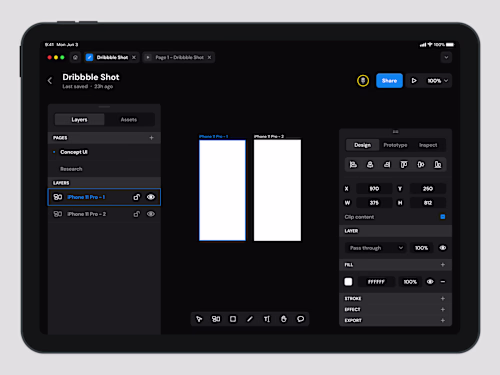The width and height of the screenshot is (500, 375).
Task: Click the width W input field
Action: coord(374,203)
